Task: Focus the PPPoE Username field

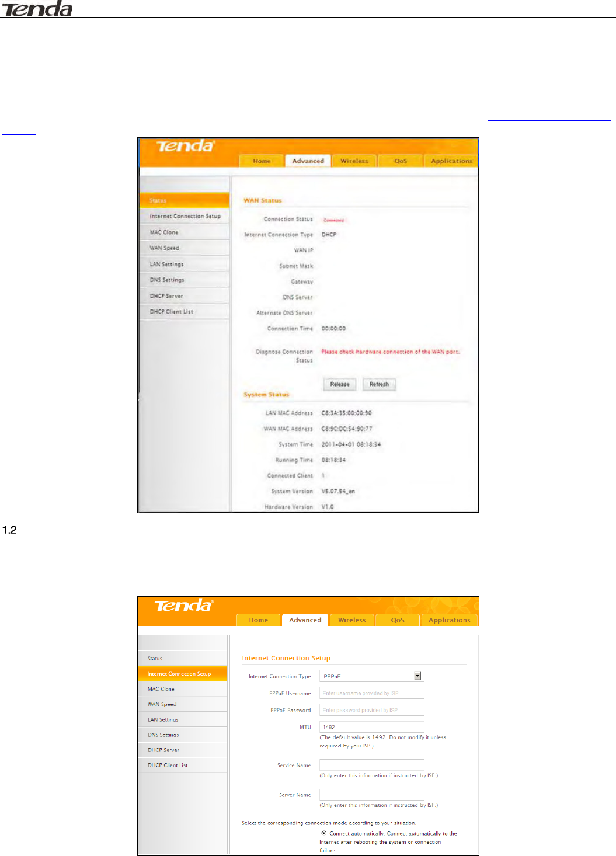Action: click(371, 693)
